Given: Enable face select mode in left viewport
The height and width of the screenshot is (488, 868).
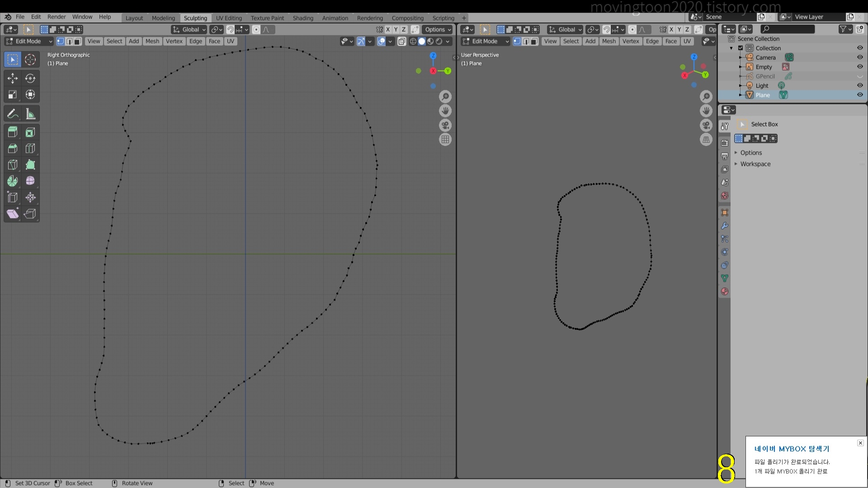Looking at the screenshot, I should point(78,41).
